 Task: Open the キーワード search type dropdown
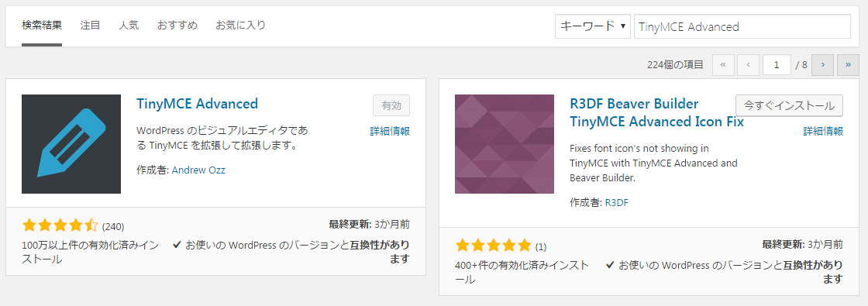[592, 26]
